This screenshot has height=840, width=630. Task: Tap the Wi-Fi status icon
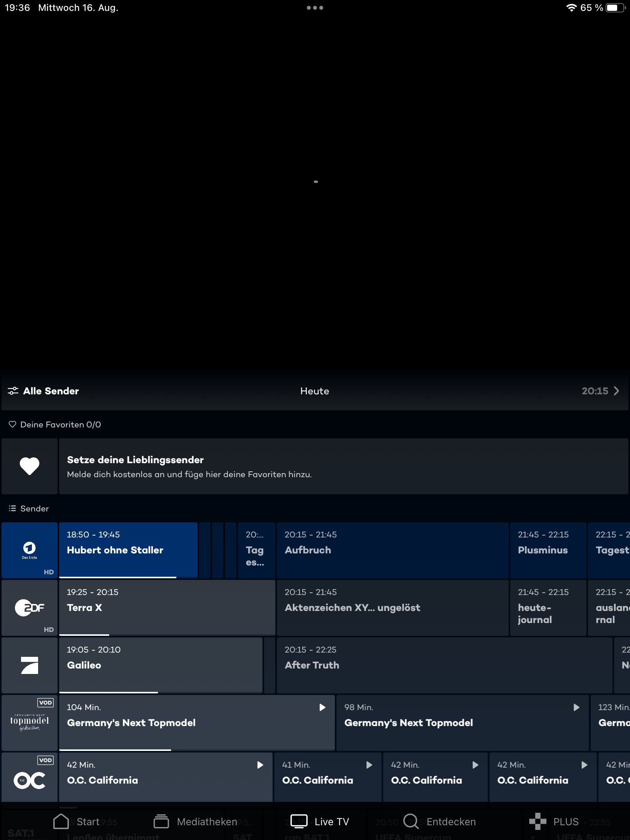point(571,8)
